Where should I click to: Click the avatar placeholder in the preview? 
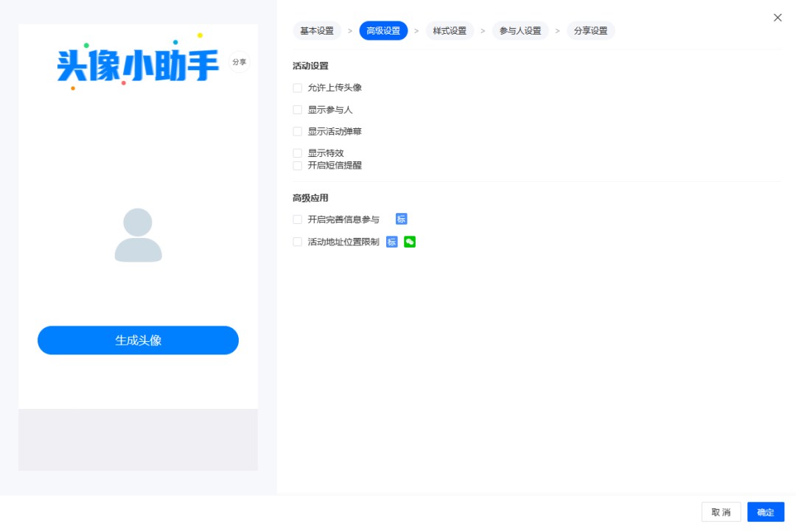(138, 235)
